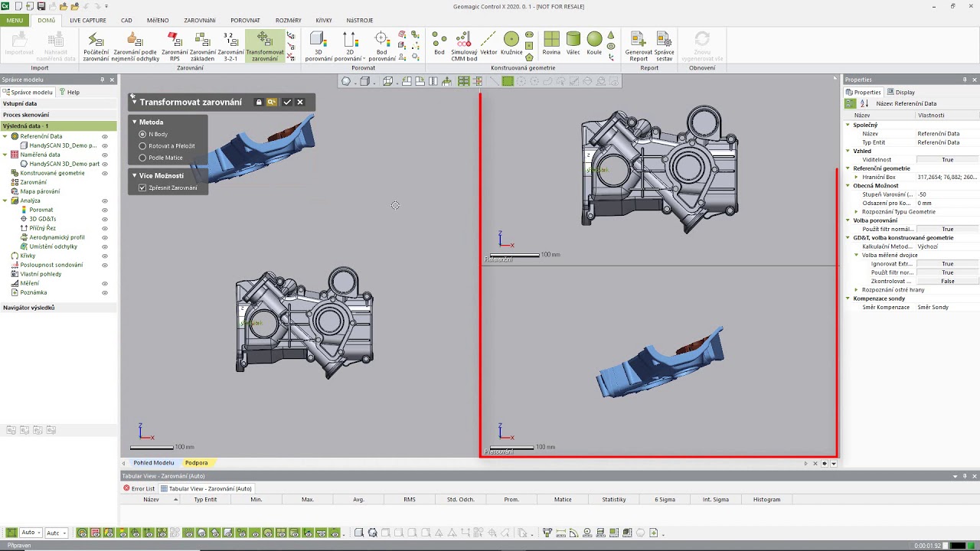Viewport: 980px width, 551px height.
Task: Click the Rovina geometry icon
Action: coord(551,44)
